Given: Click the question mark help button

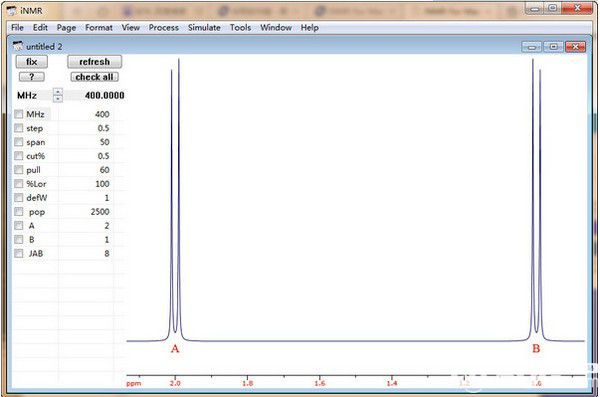Looking at the screenshot, I should (x=32, y=77).
